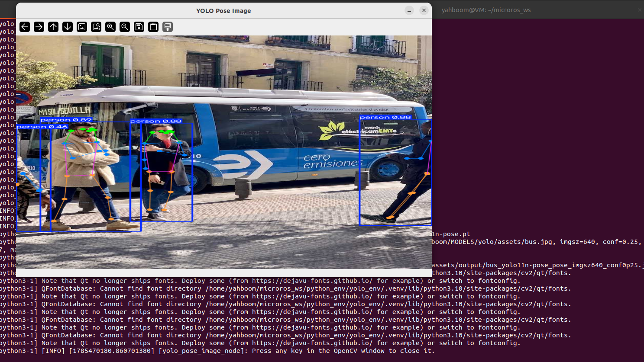Save the current image with the floppy icon

[x=139, y=27]
